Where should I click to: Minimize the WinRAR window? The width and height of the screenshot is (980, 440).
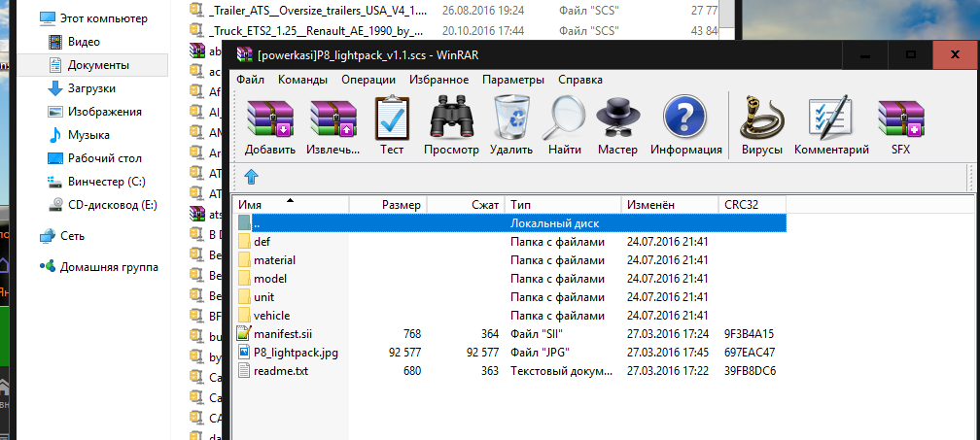tap(866, 55)
